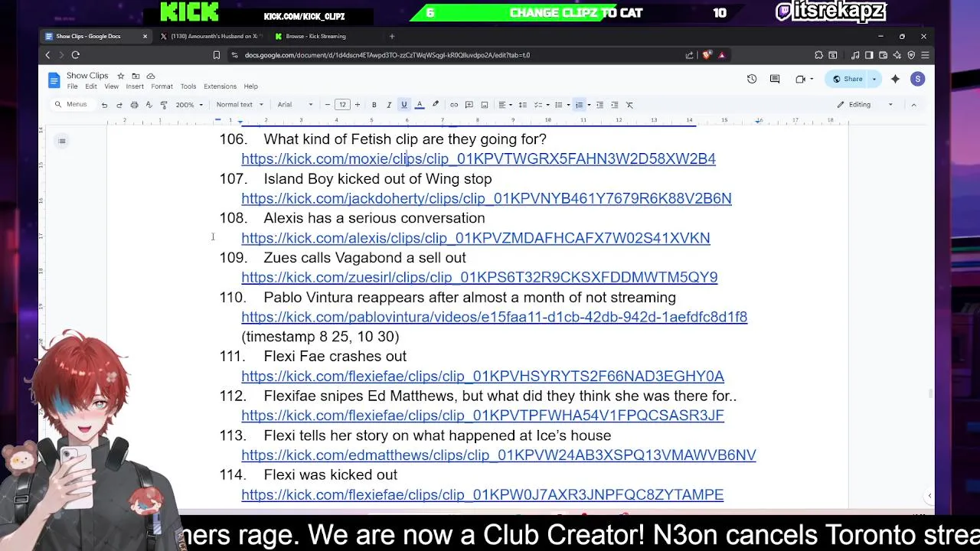Open the edmatthews clip link
Viewport: 980px width, 551px height.
point(498,455)
